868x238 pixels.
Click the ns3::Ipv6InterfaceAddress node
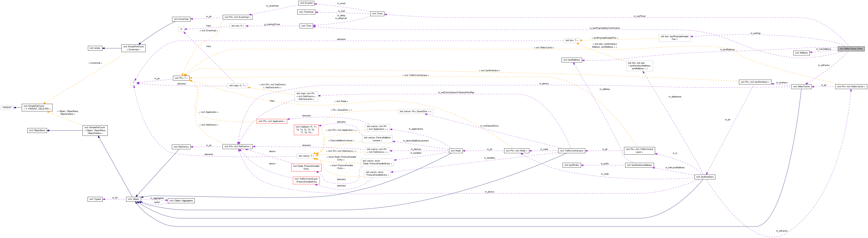(639, 165)
